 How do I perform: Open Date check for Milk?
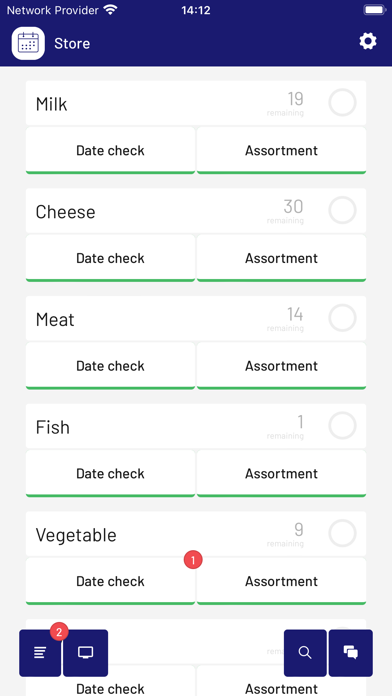point(110,150)
